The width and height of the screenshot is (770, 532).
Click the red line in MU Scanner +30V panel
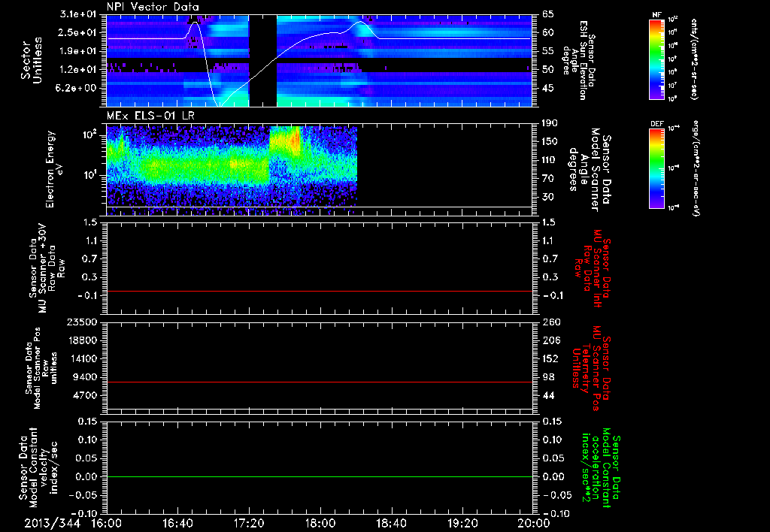(319, 291)
